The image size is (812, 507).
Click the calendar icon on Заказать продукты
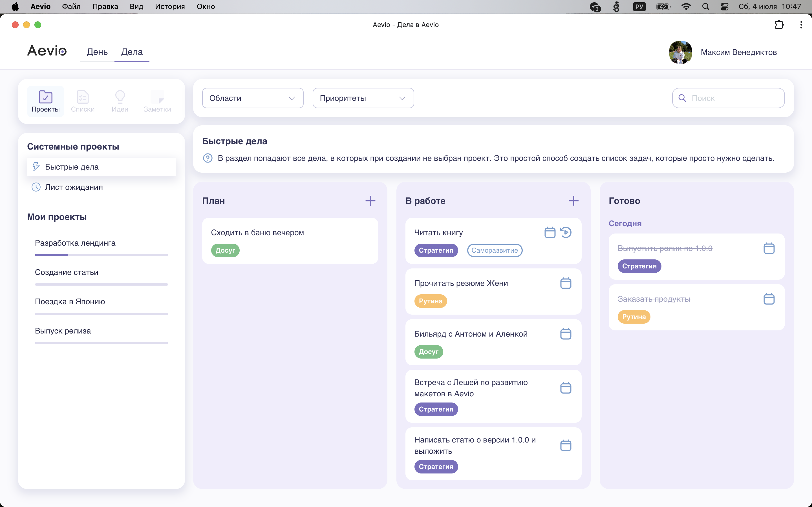point(769,299)
